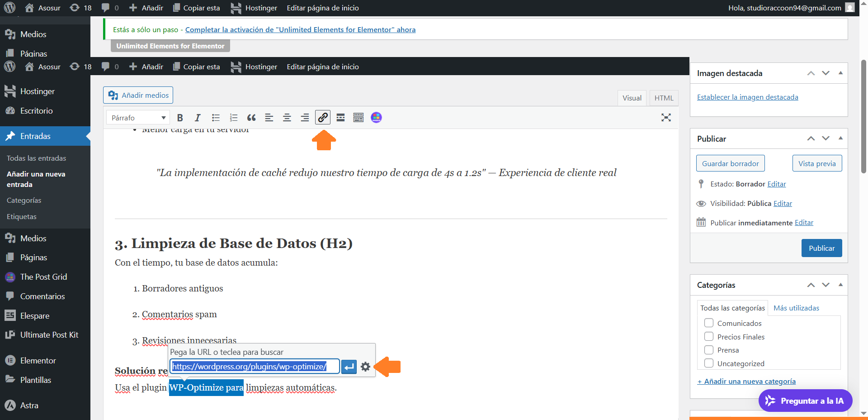Apply the link with the blue enter button

tap(349, 367)
